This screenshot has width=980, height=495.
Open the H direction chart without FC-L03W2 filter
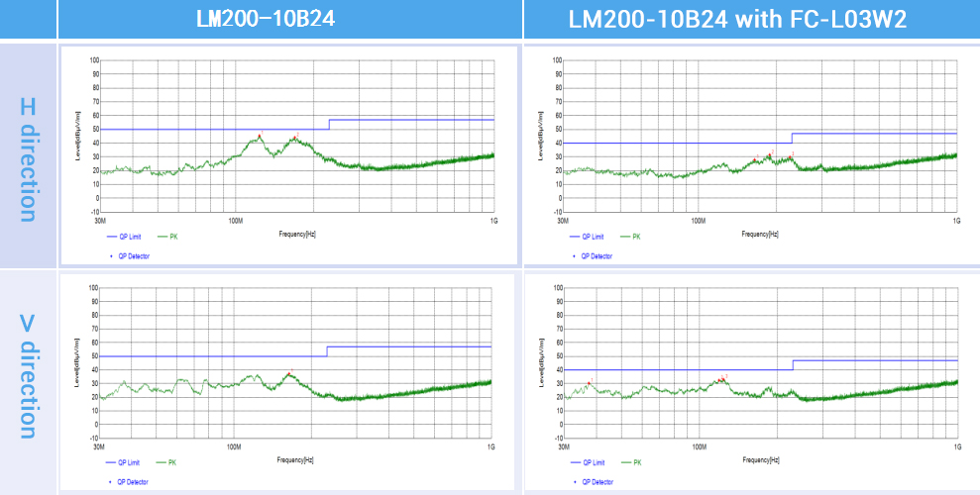(288, 154)
